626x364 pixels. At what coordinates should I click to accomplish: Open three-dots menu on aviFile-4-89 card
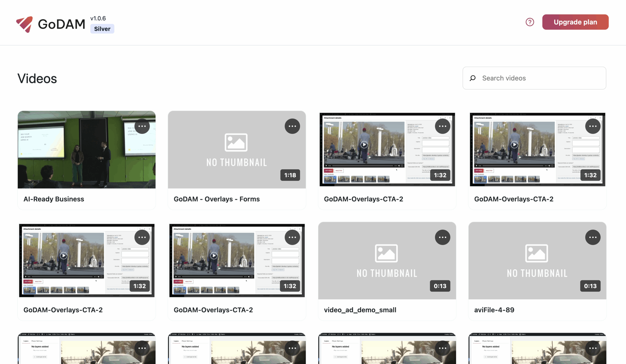[x=593, y=237]
